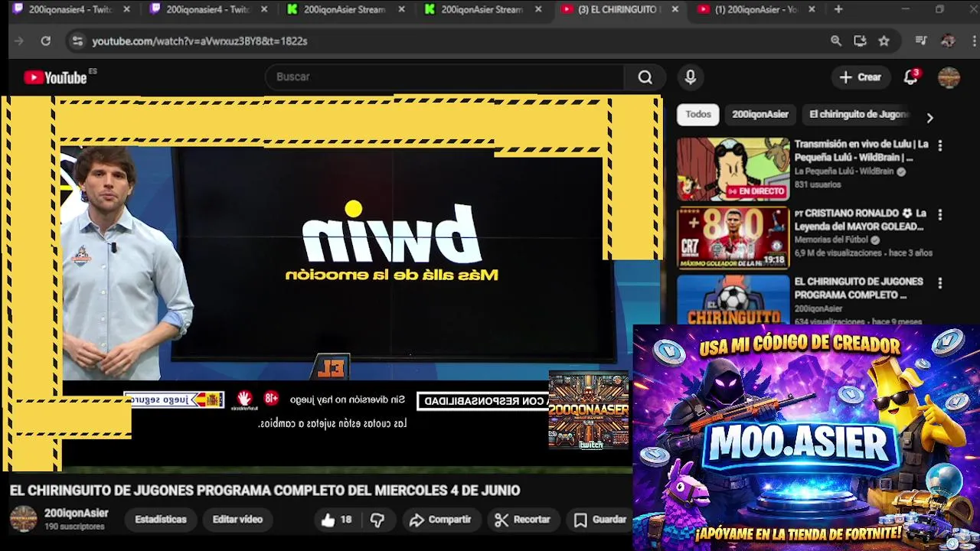
Task: Open the CRISTIANO RONALDO Leyenda video title
Action: (x=861, y=220)
